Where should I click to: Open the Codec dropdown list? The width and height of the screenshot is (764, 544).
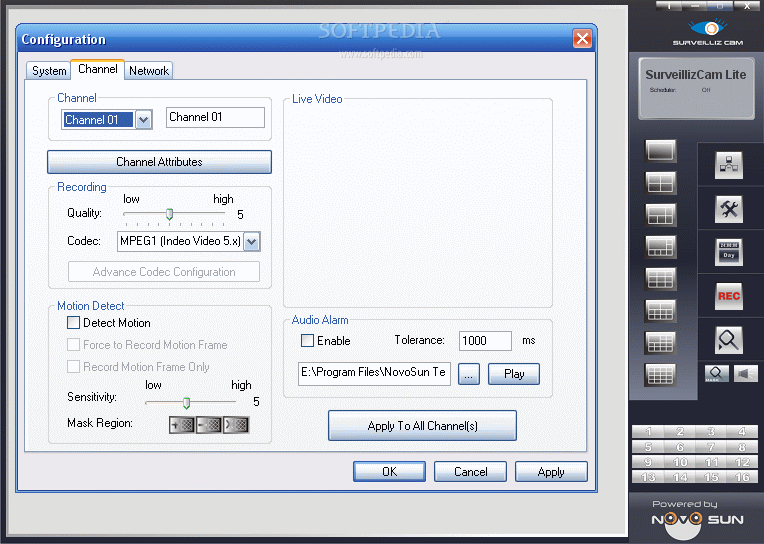251,241
